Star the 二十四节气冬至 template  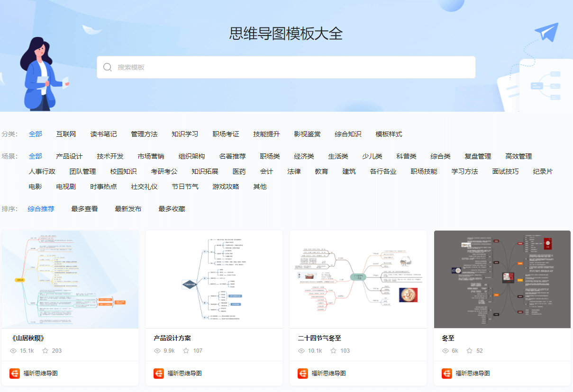click(x=334, y=351)
